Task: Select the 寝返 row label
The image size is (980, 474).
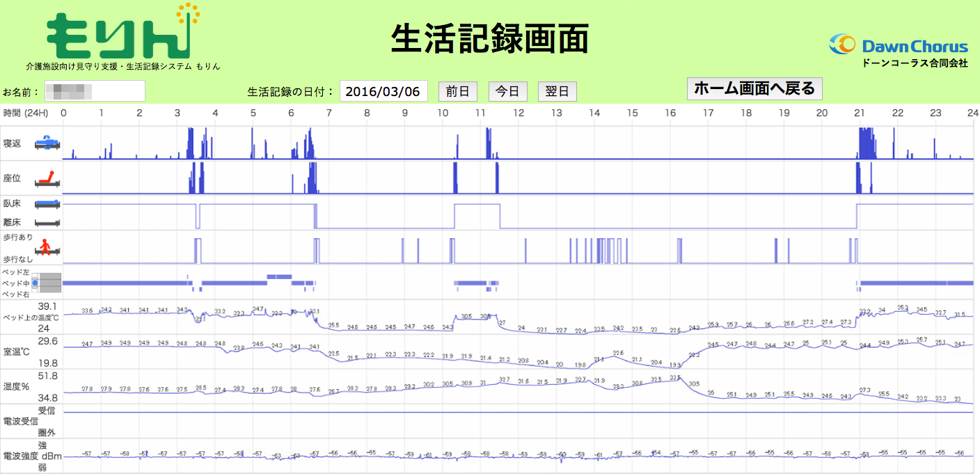Action: click(x=12, y=143)
